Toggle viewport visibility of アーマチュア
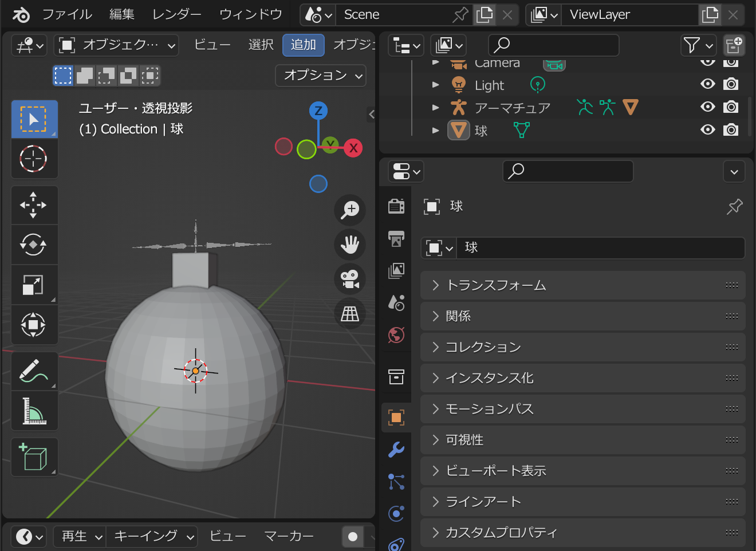Image resolution: width=756 pixels, height=551 pixels. coord(708,107)
